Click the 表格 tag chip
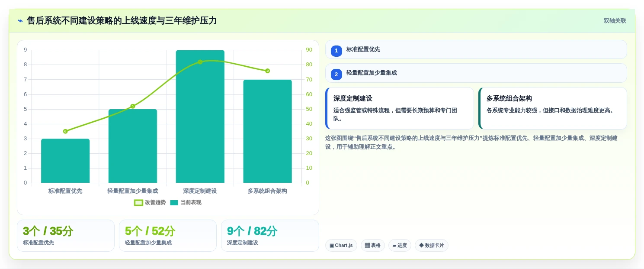644x269 pixels. tap(373, 245)
